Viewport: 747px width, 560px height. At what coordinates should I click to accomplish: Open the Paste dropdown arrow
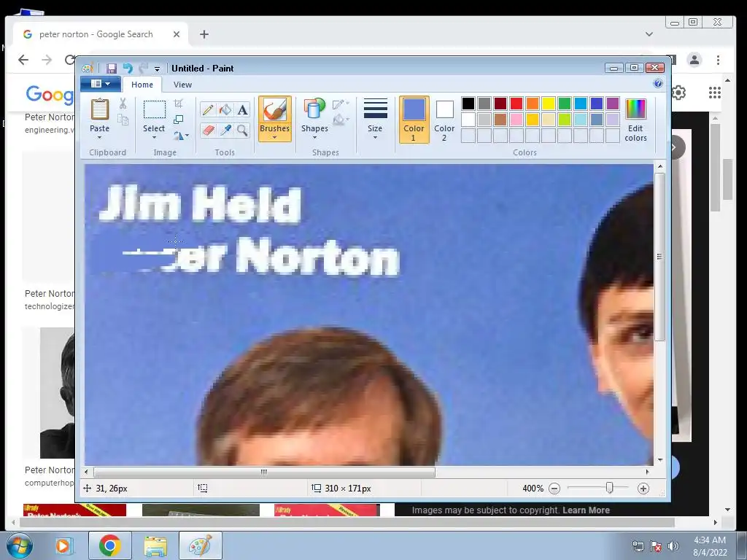[99, 138]
